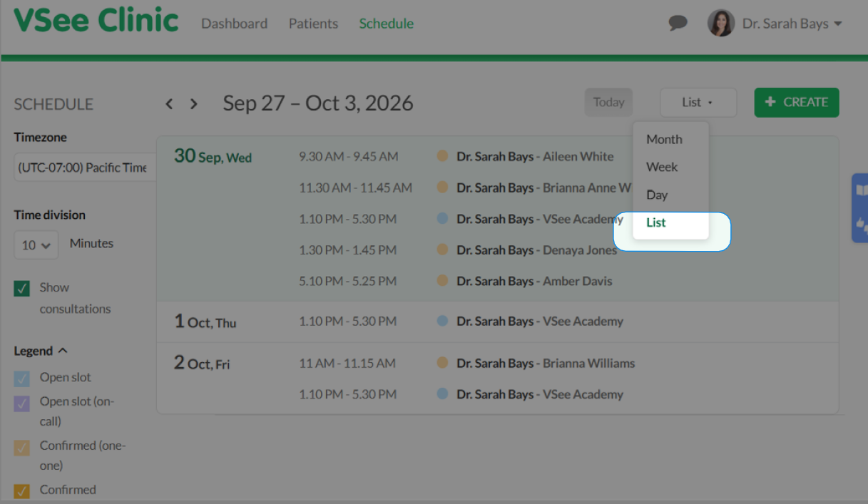Click Dr. Sarah Bays profile avatar
Viewport: 868px width, 504px height.
tap(720, 23)
